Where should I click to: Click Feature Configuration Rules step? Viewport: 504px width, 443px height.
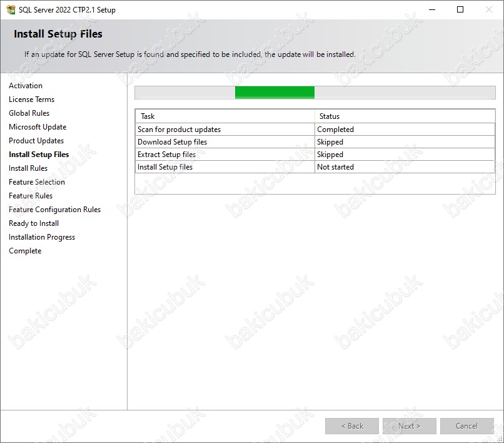tap(54, 210)
